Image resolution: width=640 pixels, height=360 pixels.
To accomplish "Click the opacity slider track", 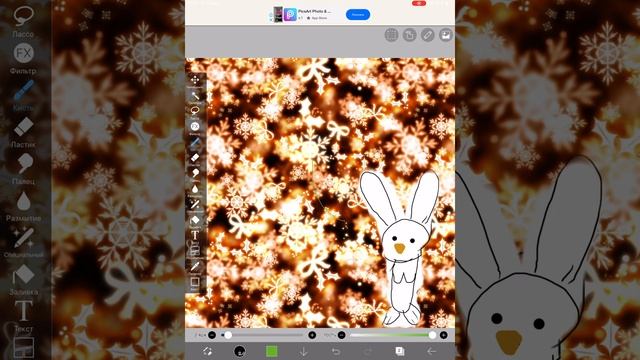I will tap(393, 335).
